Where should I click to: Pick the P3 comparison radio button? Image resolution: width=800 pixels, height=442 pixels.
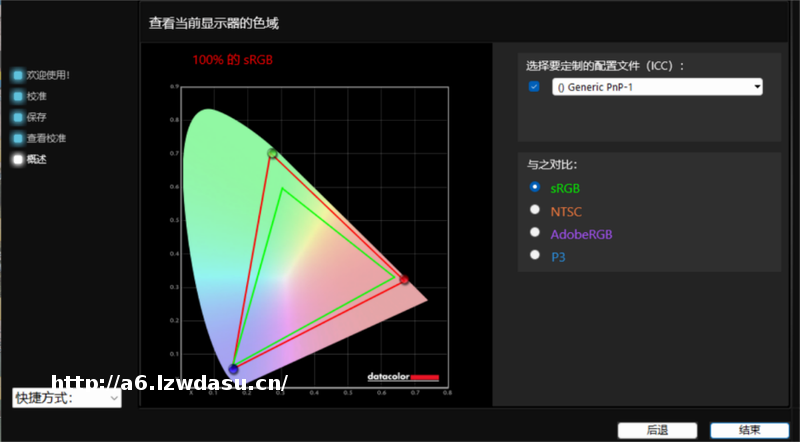point(535,256)
